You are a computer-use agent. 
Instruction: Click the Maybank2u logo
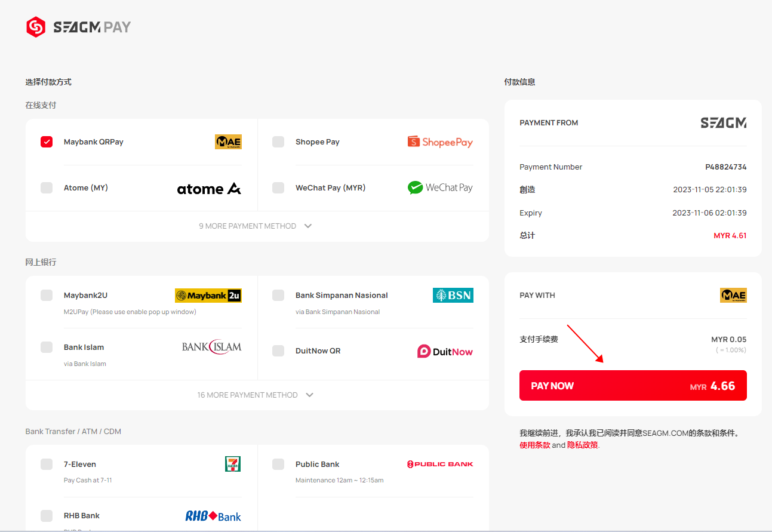coord(208,296)
